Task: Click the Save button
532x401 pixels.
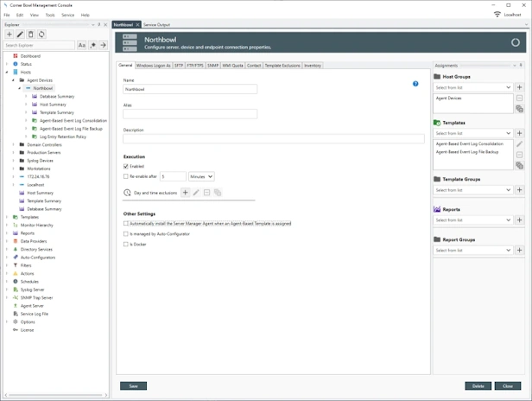Action: click(x=133, y=386)
